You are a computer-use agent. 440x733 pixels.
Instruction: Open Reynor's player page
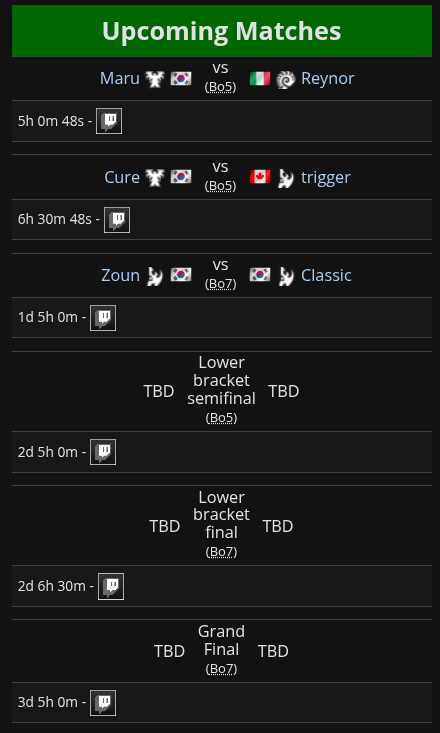click(x=328, y=79)
